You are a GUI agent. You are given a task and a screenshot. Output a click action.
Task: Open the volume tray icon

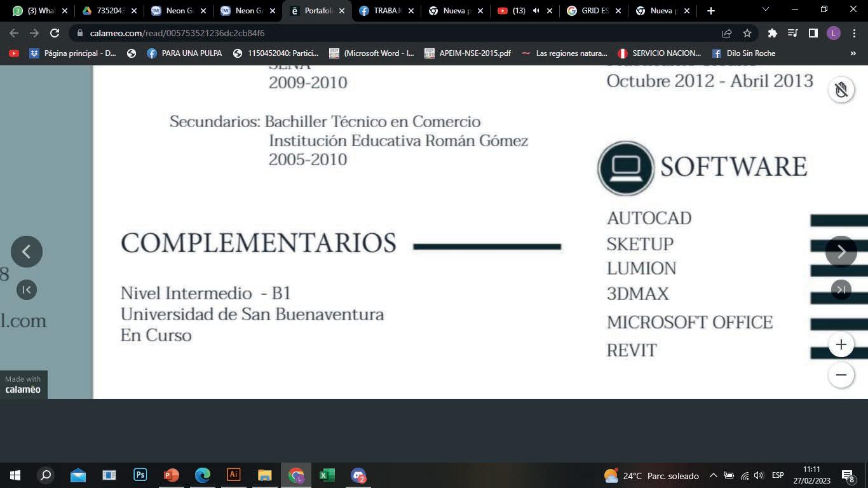pos(758,475)
